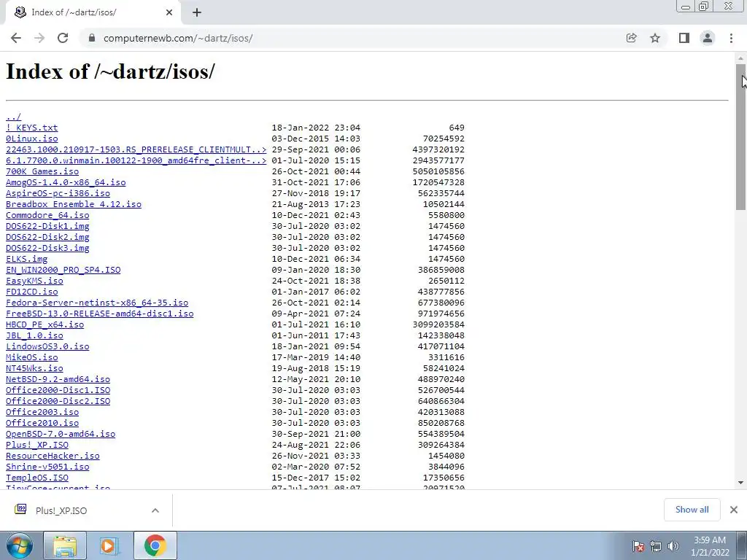Click the forward navigation arrow

click(x=39, y=38)
